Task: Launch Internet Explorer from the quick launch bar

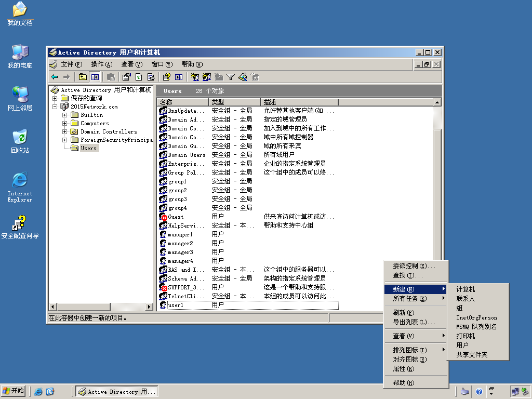Action: [x=38, y=392]
